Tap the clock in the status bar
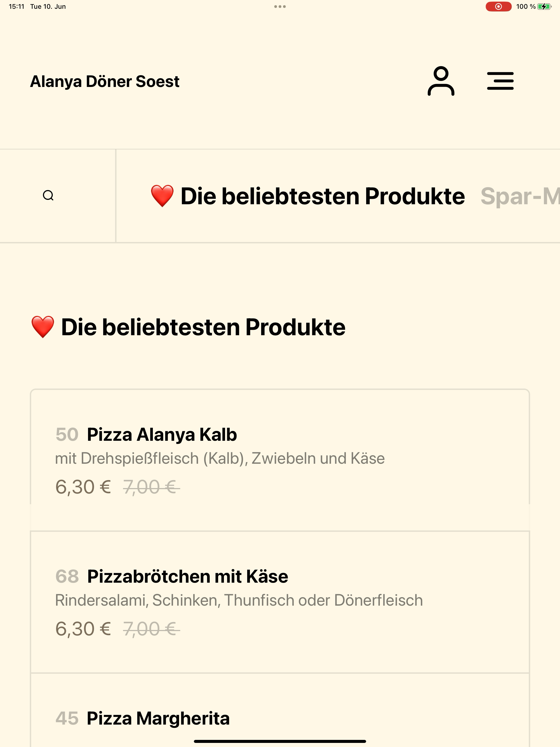The image size is (560, 747). 16,6
